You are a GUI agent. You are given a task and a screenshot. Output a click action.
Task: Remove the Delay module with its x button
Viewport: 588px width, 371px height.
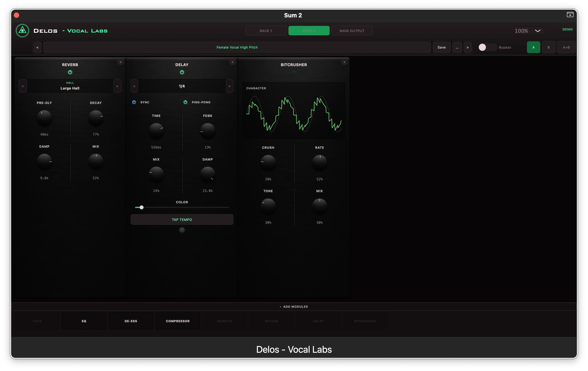tap(232, 62)
